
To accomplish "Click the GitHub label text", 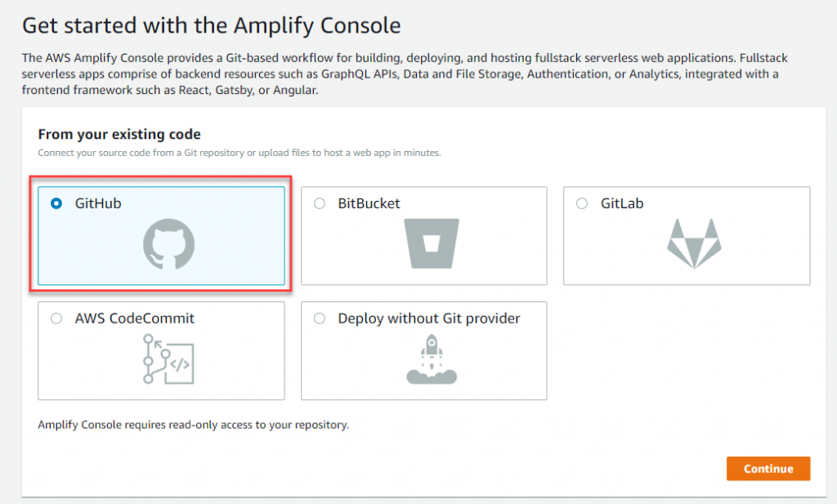I will pos(96,203).
